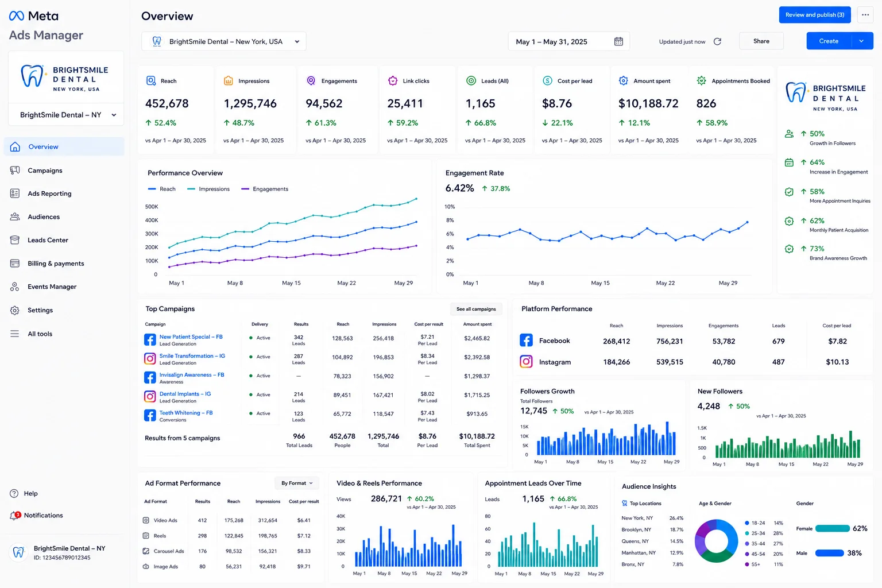Click the Male 38% gender bar
This screenshot has height=588, width=882.
(829, 553)
